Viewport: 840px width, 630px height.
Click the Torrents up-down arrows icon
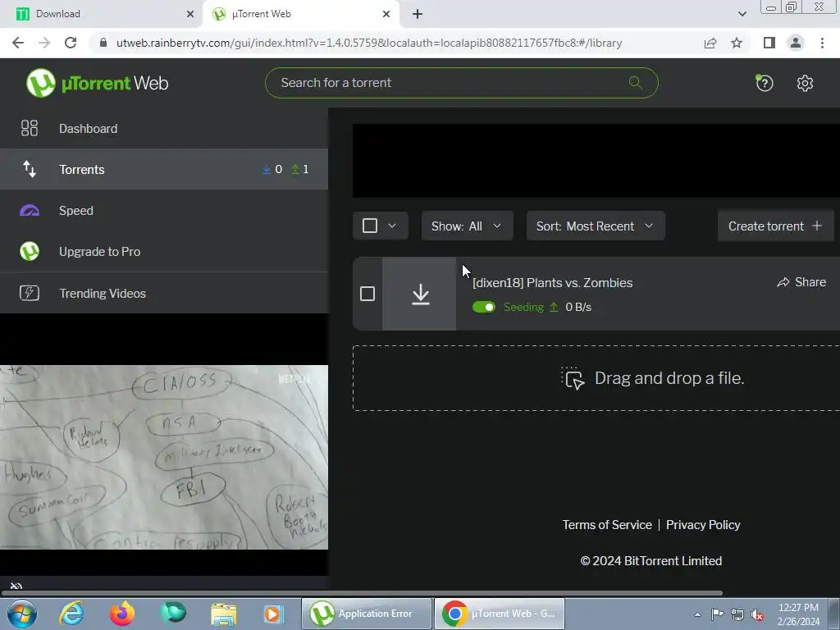point(30,169)
